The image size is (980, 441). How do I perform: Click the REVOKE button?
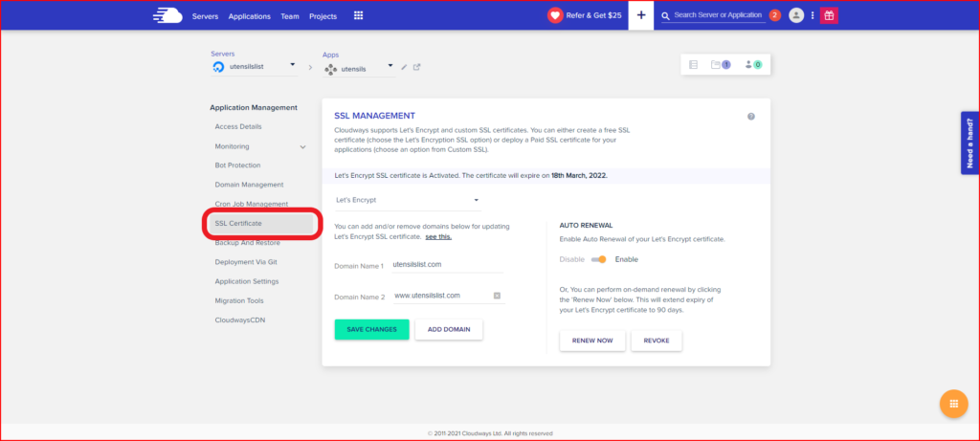657,342
